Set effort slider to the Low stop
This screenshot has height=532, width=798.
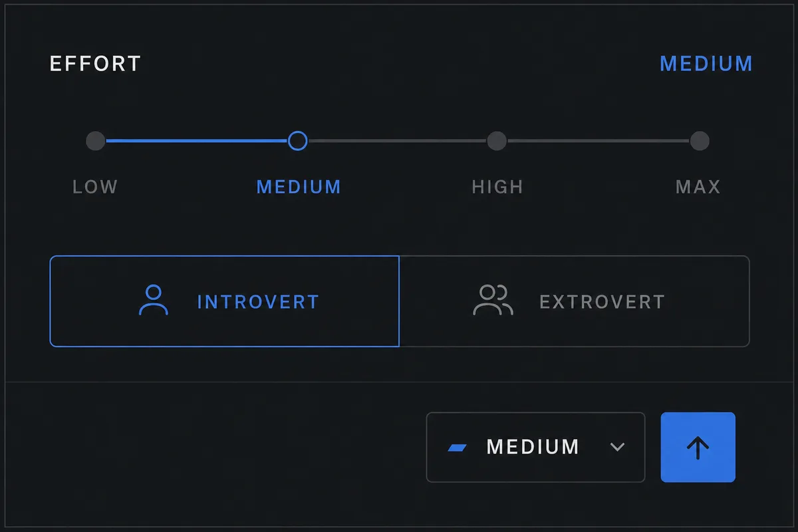coord(96,141)
